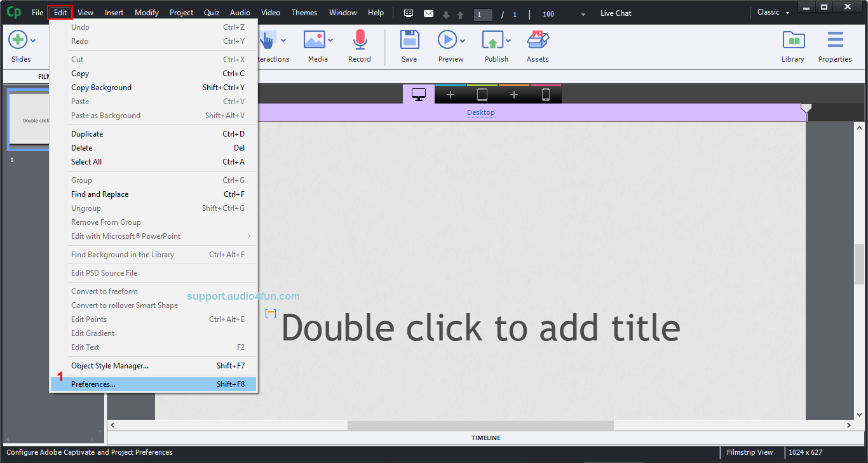Viewport: 868px width, 463px height.
Task: Open the Classic workspace dropdown
Action: 772,12
